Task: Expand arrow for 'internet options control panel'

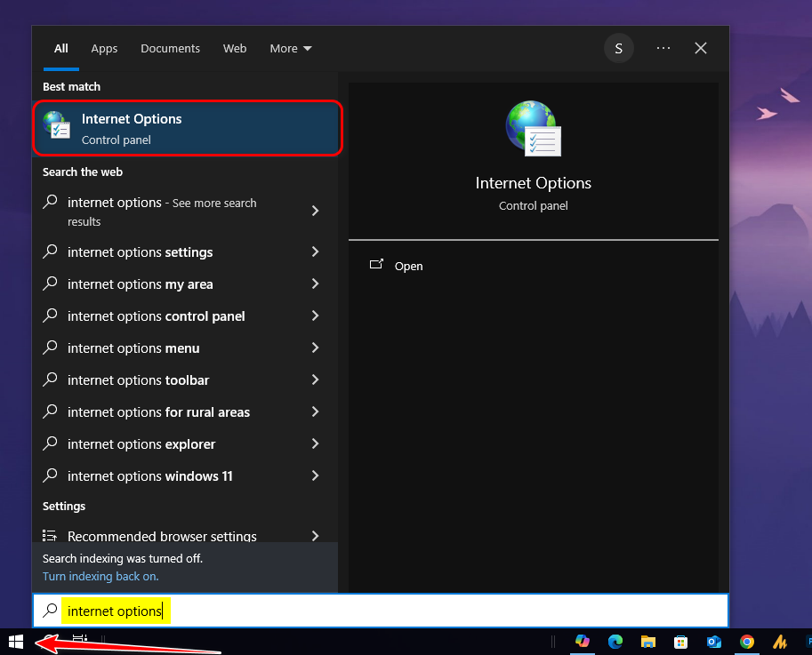Action: point(315,316)
